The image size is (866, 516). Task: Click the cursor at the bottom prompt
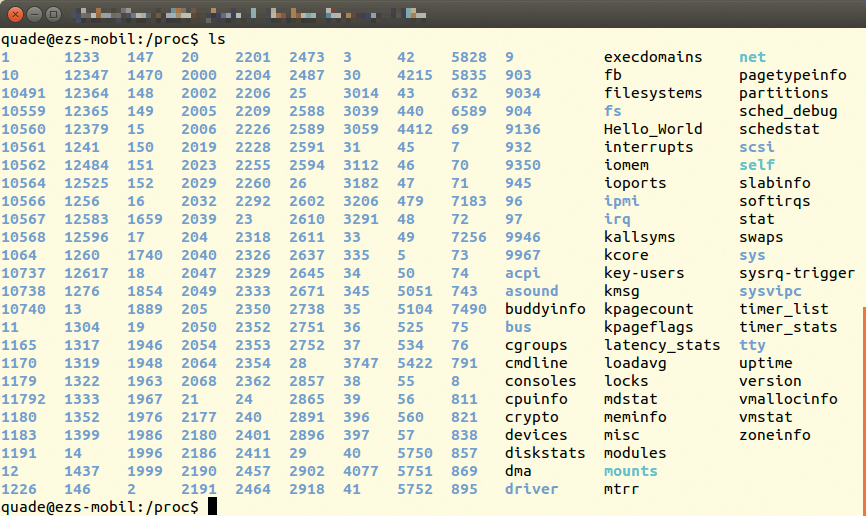[x=213, y=507]
